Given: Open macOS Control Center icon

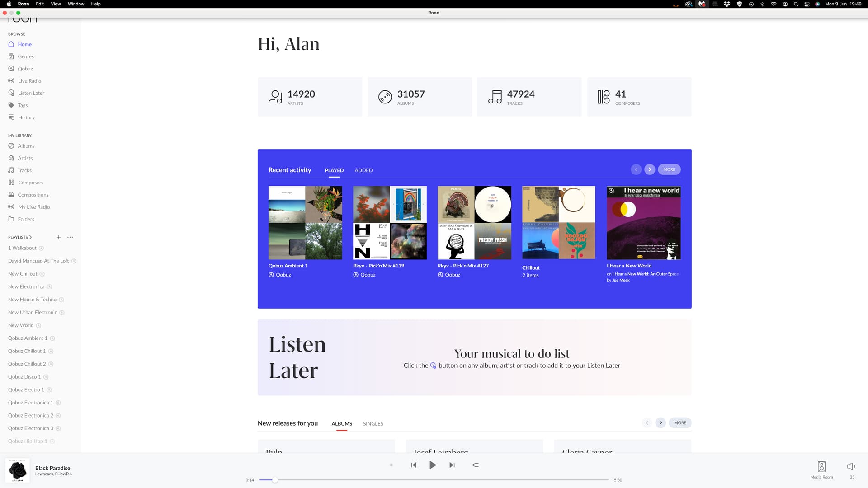Looking at the screenshot, I should pos(807,4).
